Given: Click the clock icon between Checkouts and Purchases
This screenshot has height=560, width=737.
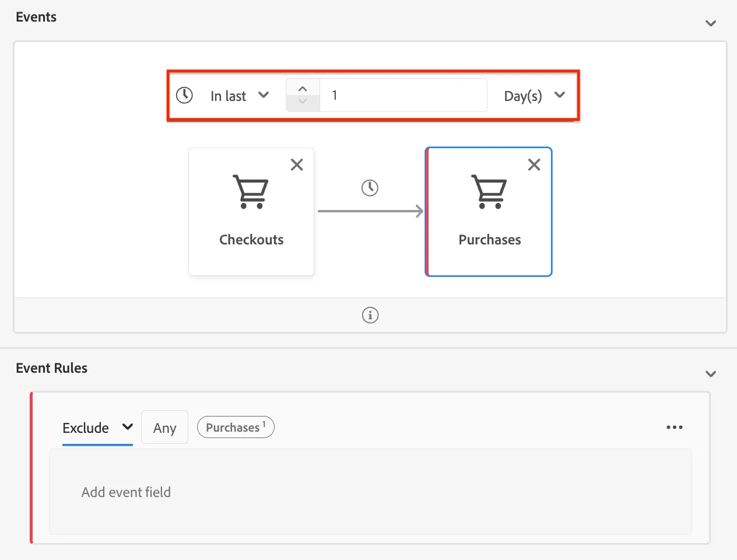Looking at the screenshot, I should click(x=370, y=188).
